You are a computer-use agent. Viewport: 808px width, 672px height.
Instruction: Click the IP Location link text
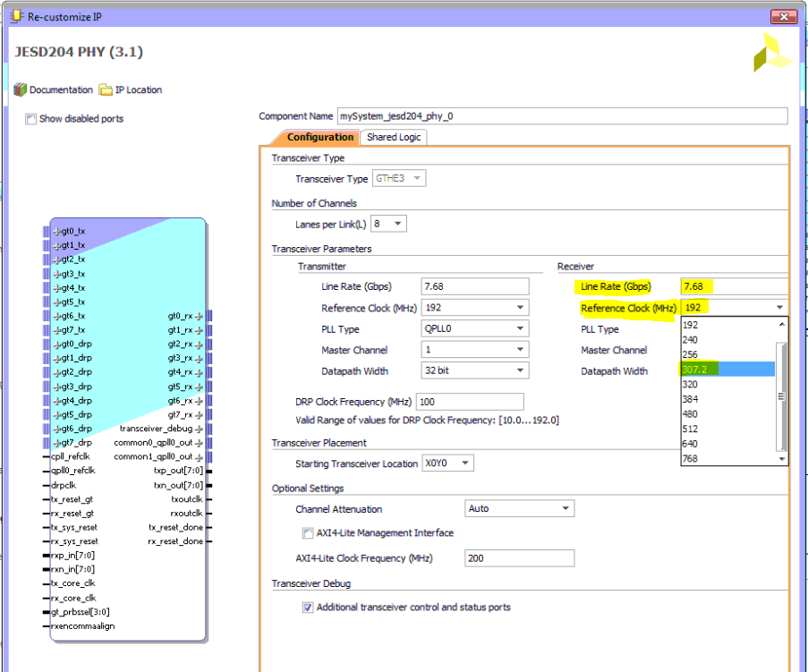[x=139, y=89]
